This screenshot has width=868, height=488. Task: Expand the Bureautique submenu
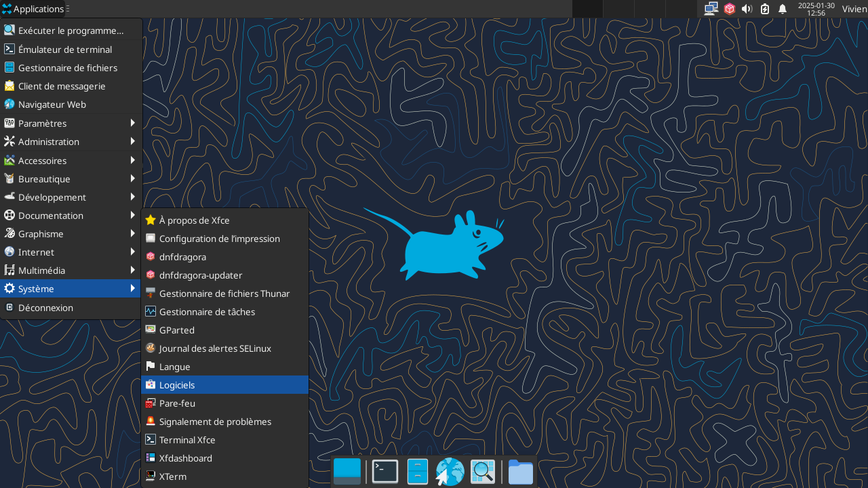[71, 179]
